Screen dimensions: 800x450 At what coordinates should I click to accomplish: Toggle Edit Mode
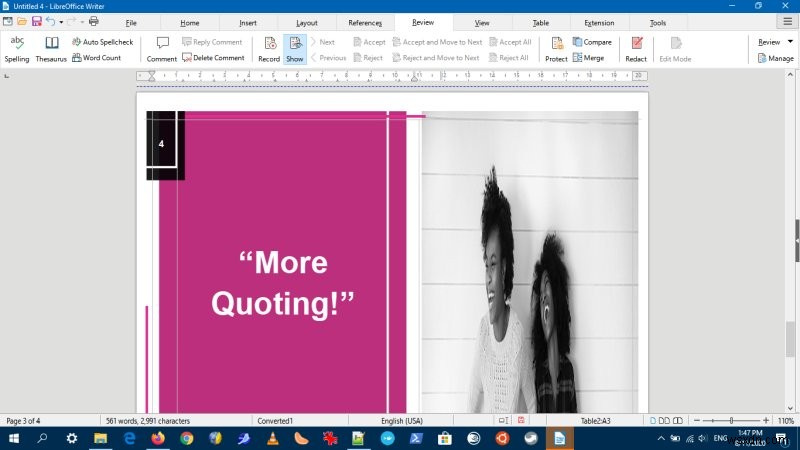[x=675, y=49]
